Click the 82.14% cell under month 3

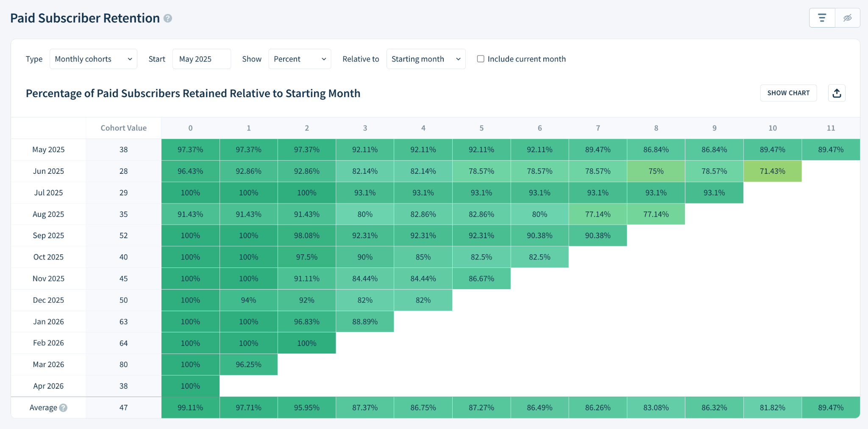pyautogui.click(x=365, y=171)
